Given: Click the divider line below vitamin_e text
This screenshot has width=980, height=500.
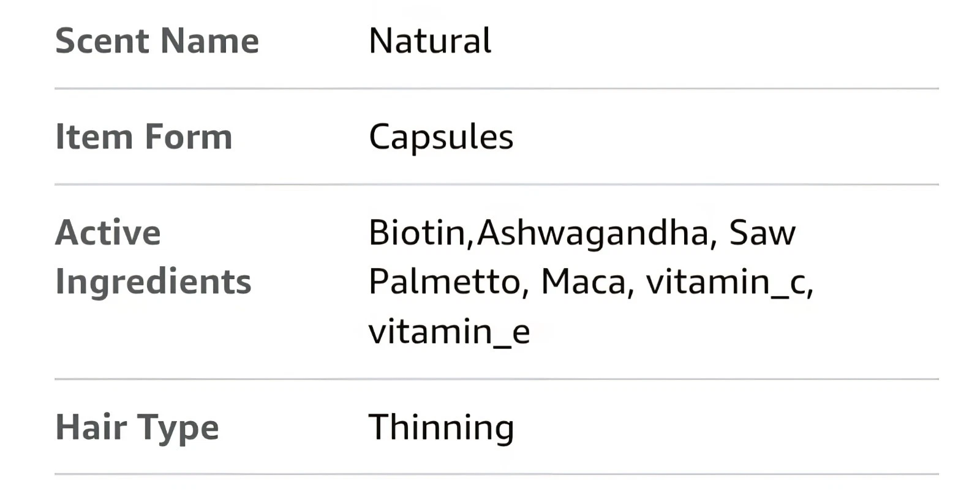Looking at the screenshot, I should point(496,379).
